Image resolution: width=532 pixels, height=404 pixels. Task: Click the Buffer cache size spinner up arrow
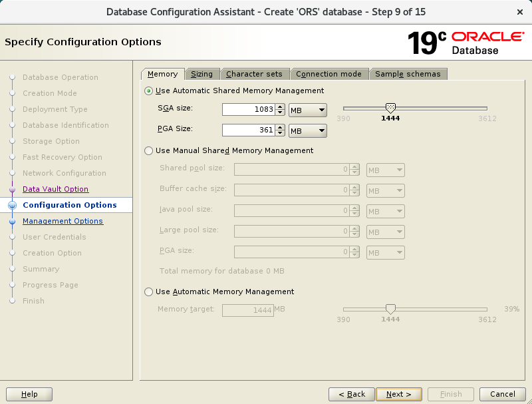tap(354, 188)
